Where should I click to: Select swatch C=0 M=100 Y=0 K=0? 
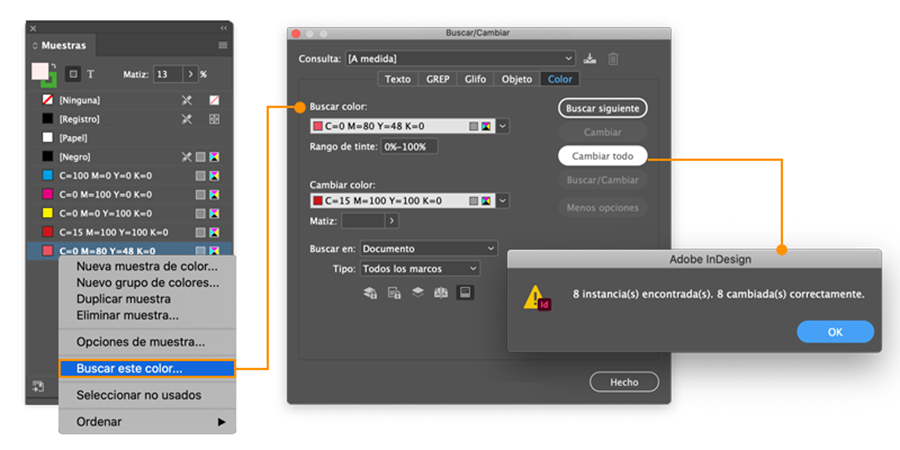(x=129, y=195)
